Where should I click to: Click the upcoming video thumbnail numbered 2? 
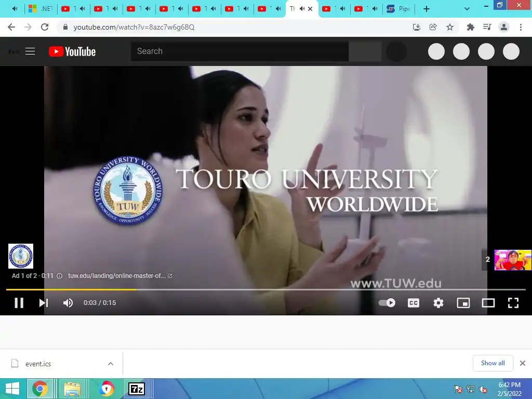coord(513,260)
